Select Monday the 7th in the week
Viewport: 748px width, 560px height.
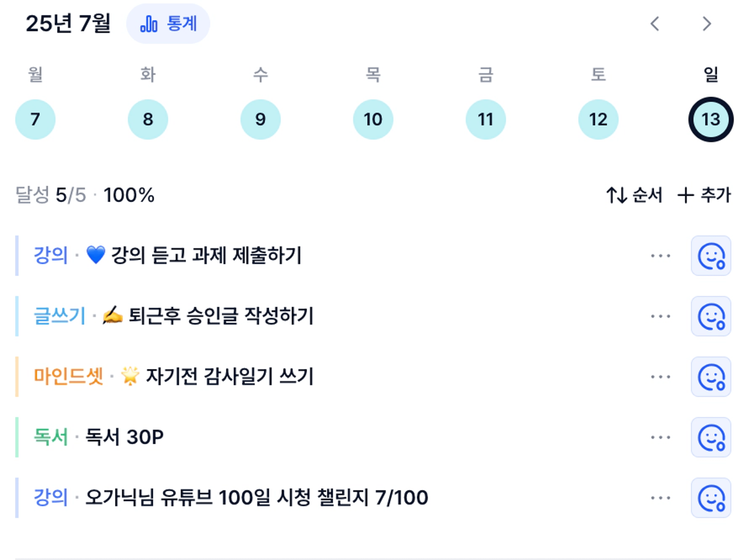coord(35,119)
